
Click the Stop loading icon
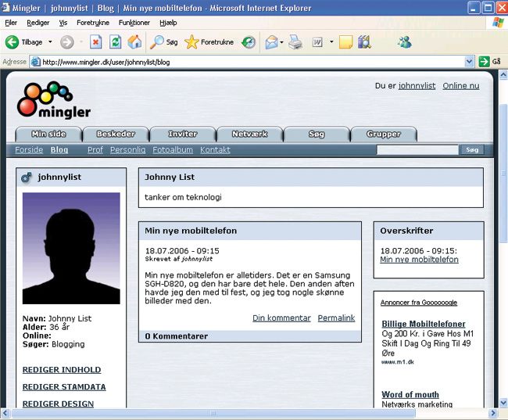(95, 42)
